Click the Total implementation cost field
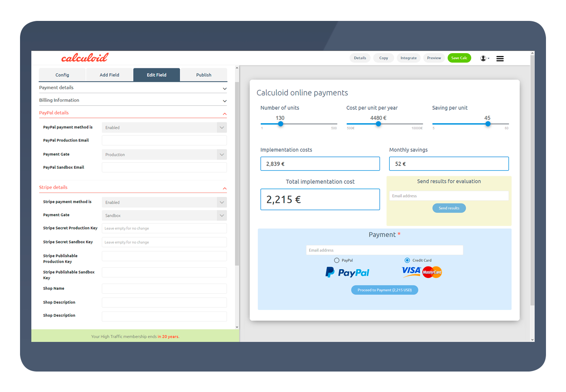This screenshot has width=566, height=392. (x=320, y=199)
